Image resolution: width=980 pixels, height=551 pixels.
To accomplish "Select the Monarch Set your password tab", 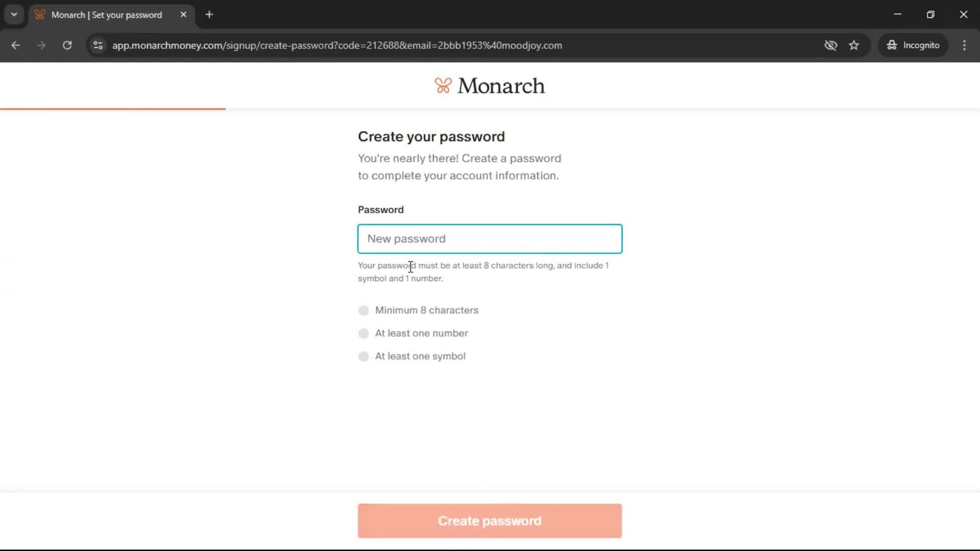I will coord(107,15).
